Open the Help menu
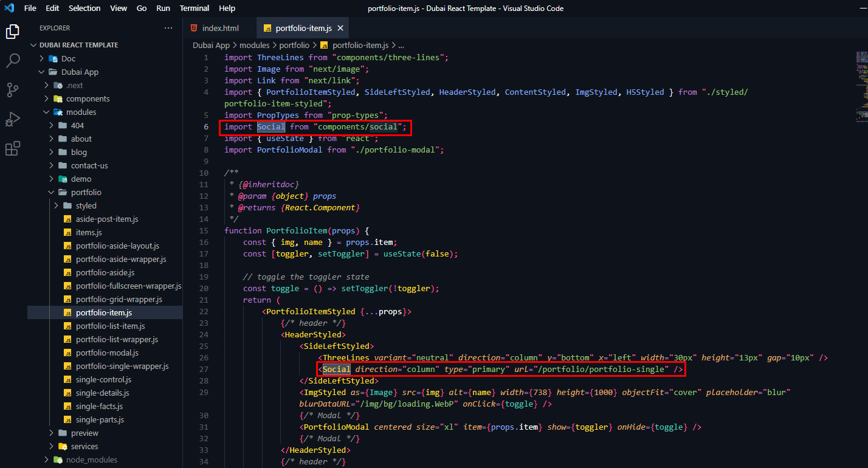This screenshot has width=868, height=468. pyautogui.click(x=227, y=8)
